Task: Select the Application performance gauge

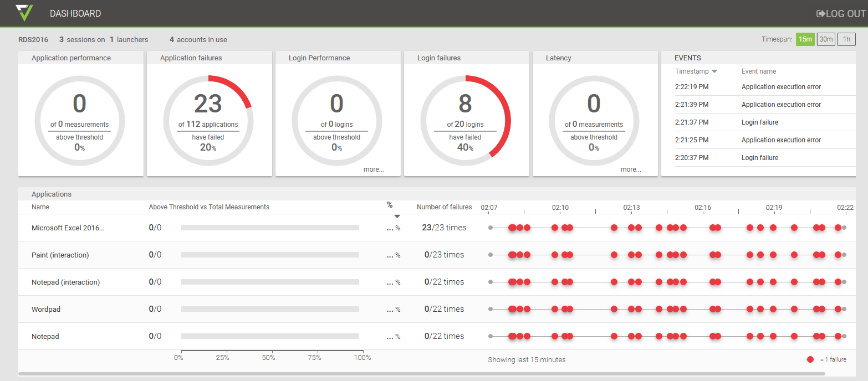Action: 80,120
